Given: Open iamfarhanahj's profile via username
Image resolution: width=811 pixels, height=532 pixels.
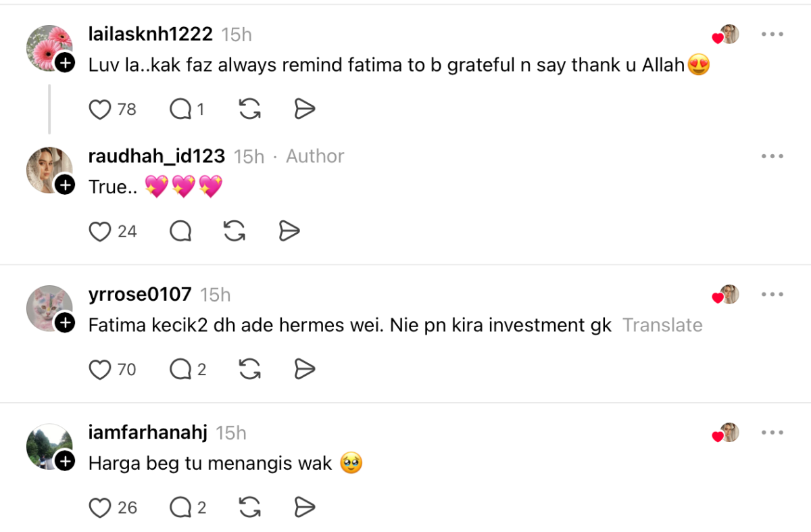Looking at the screenshot, I should 147,433.
